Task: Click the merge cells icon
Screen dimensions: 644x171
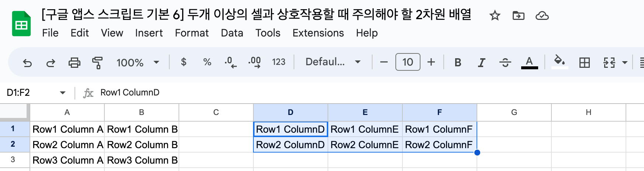Action: [x=609, y=63]
